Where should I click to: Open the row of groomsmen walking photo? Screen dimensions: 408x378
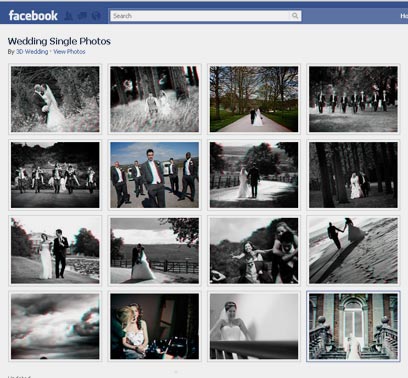(x=353, y=99)
